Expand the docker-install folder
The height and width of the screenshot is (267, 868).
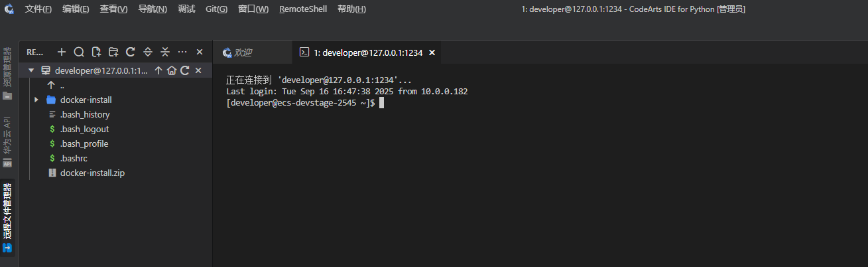click(36, 100)
